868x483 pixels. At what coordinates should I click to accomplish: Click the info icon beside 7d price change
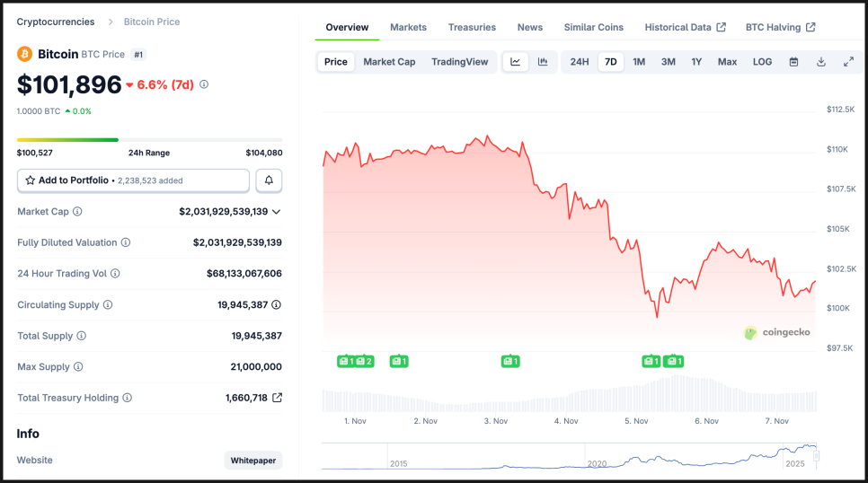pyautogui.click(x=204, y=84)
